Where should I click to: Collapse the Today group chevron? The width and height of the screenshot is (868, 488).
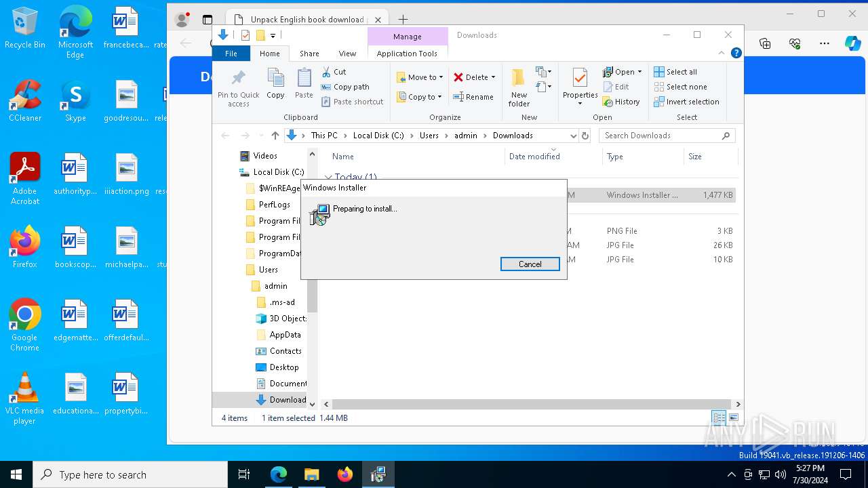tap(328, 178)
